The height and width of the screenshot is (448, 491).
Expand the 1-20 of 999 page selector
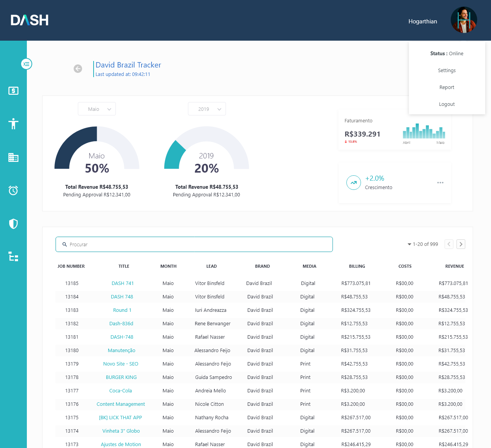(x=423, y=244)
